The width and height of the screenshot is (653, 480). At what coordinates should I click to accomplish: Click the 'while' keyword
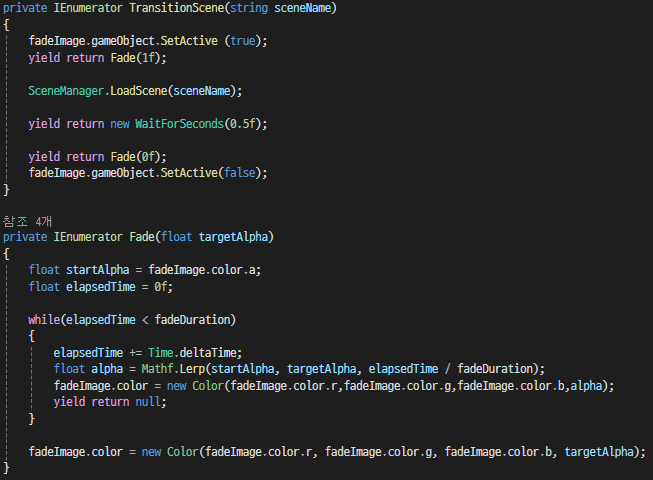tap(44, 320)
